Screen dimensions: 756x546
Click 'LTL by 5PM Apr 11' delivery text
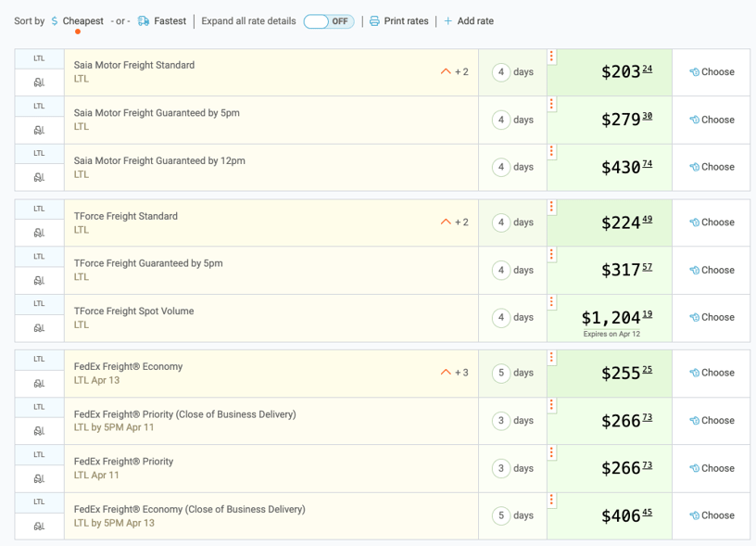[114, 427]
